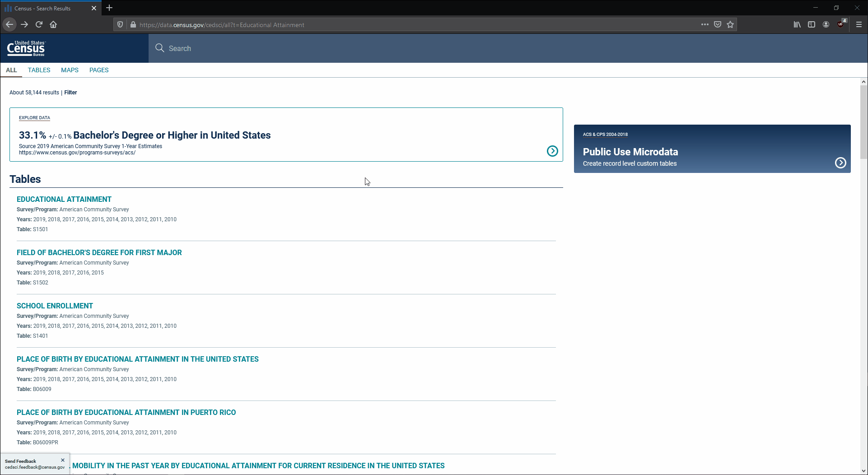The width and height of the screenshot is (868, 475).
Task: Bookmark this page with star icon
Action: click(x=730, y=24)
